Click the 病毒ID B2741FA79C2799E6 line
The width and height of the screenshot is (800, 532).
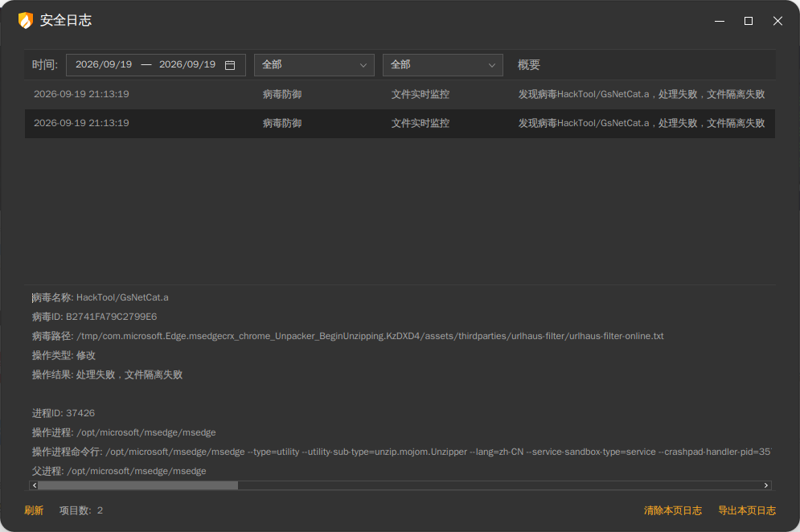coord(94,317)
